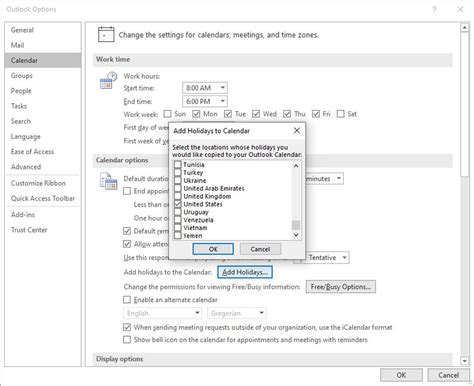Image resolution: width=474 pixels, height=386 pixels.
Task: Uncheck the United States checkbox
Action: (x=178, y=204)
